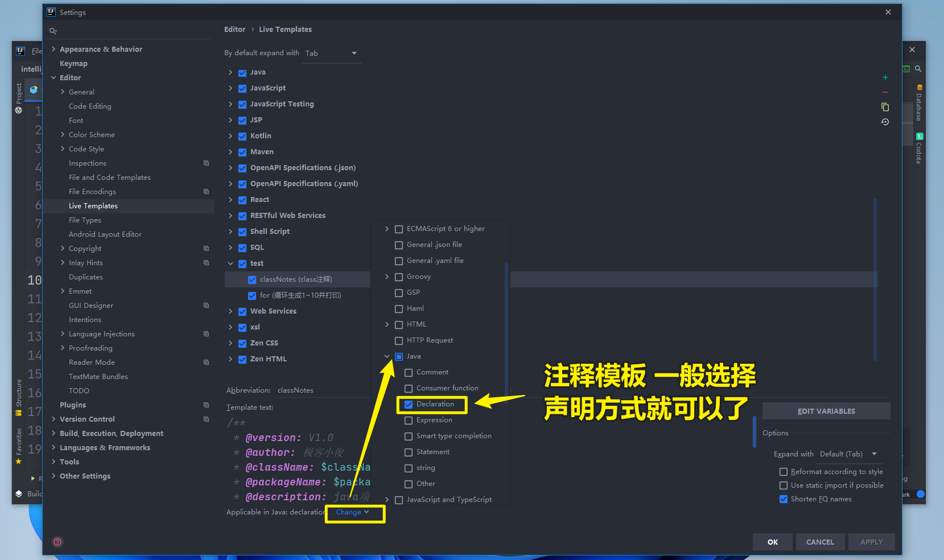Uncheck the Declaration context checkbox
944x560 pixels.
tap(409, 405)
